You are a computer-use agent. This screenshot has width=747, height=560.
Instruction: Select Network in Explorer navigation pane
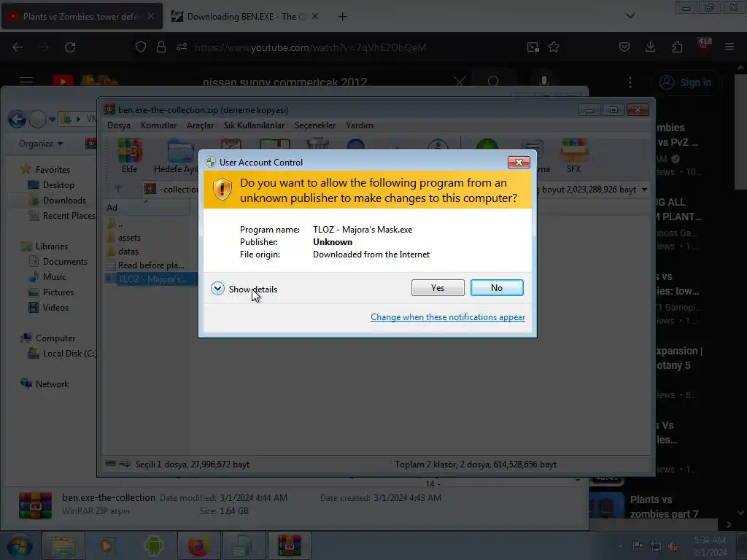(x=45, y=384)
